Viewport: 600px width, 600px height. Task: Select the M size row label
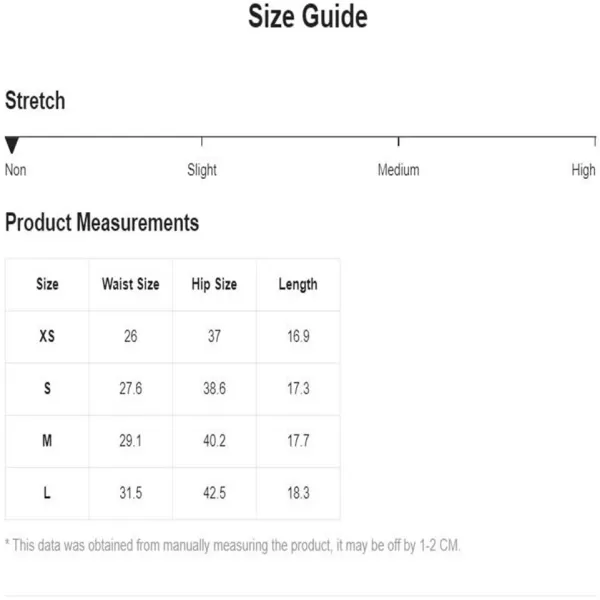coord(47,441)
